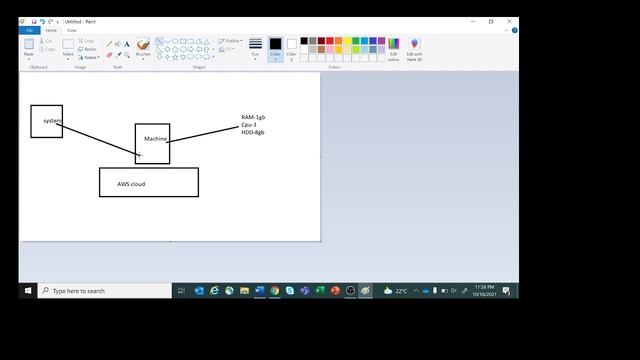Image resolution: width=640 pixels, height=360 pixels.
Task: Click the 'AWS cloud' text on canvas
Action: (x=131, y=184)
